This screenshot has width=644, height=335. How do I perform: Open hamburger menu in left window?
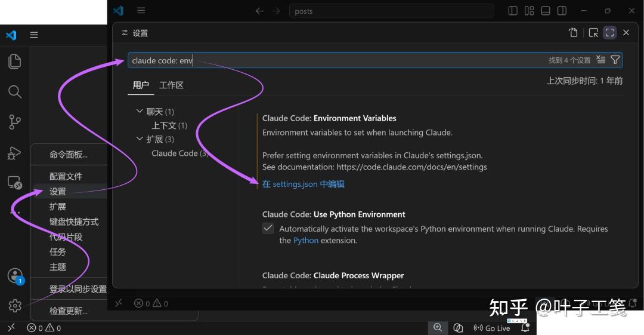tap(34, 35)
